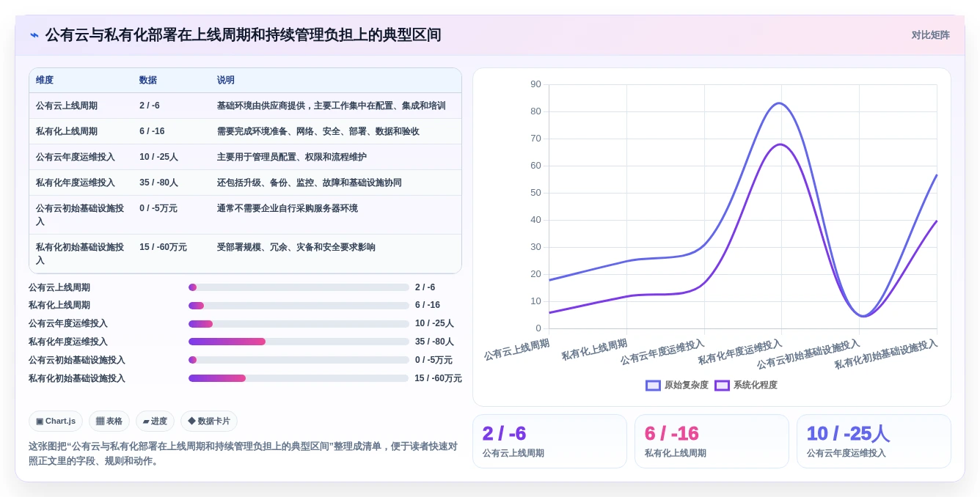Click the description 主要用于管理员配置、权限和流程维护
Image resolution: width=980 pixels, height=497 pixels.
pos(292,157)
